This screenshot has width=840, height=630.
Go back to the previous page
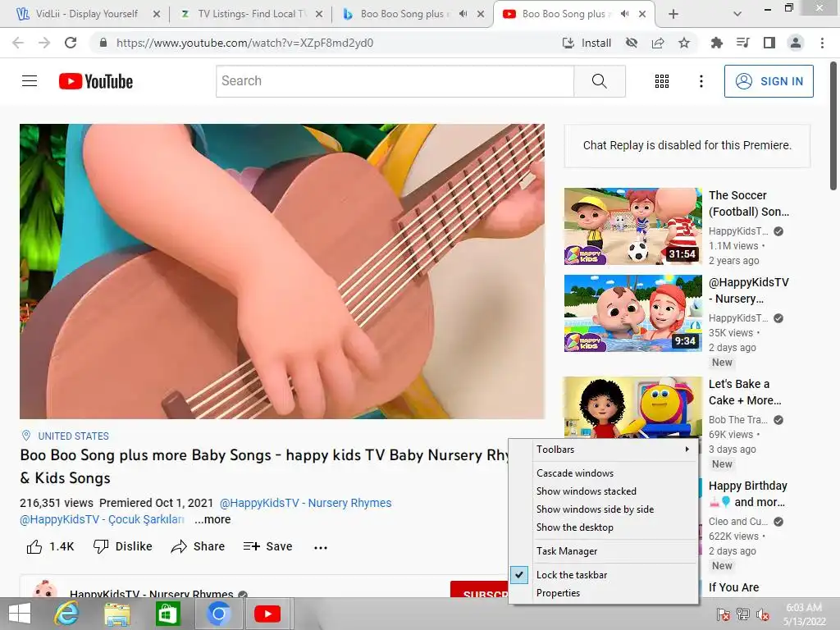pos(18,43)
